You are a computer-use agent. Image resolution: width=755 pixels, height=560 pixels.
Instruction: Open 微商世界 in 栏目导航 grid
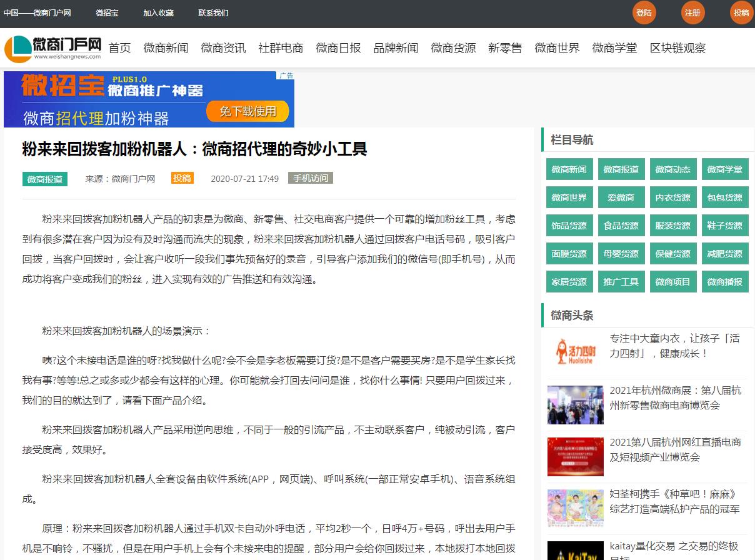coord(569,197)
